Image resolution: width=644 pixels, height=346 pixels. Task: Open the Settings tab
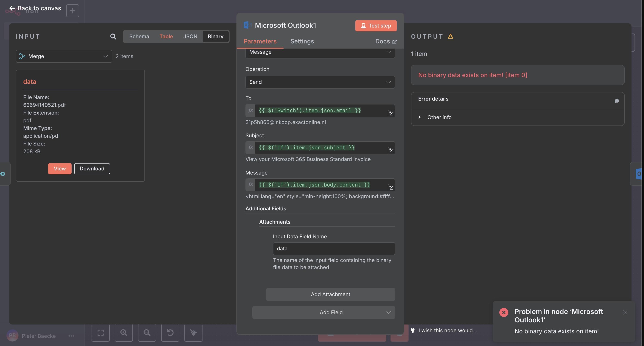(302, 41)
